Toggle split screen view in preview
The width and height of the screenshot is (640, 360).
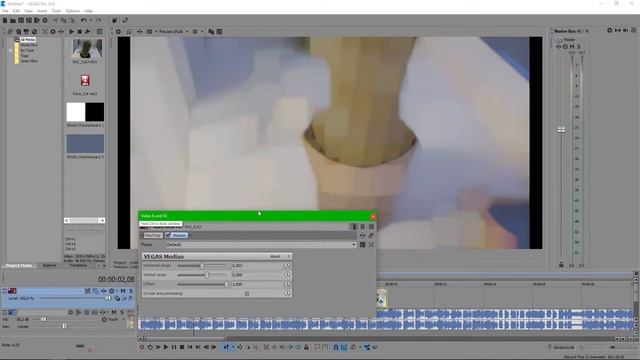point(149,31)
